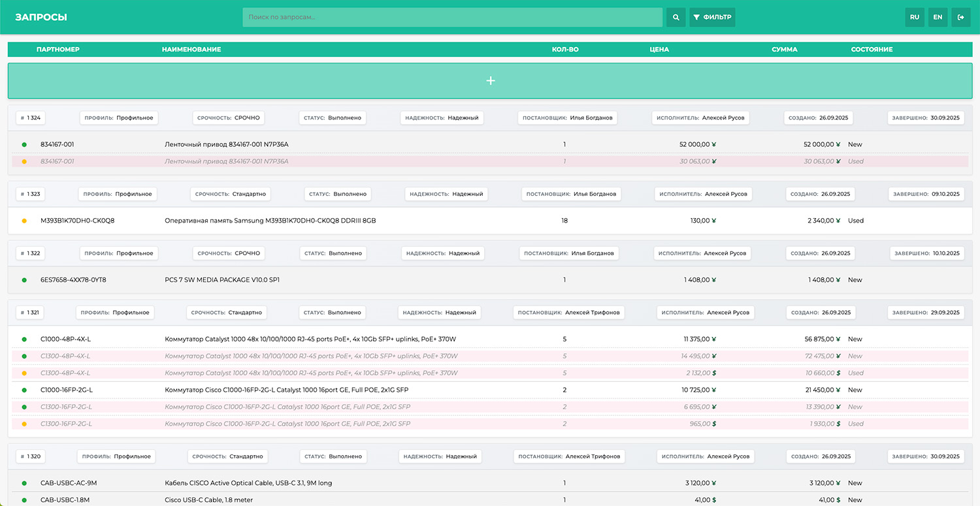The height and width of the screenshot is (506, 980).
Task: Sort by Партномер column header
Action: point(58,50)
